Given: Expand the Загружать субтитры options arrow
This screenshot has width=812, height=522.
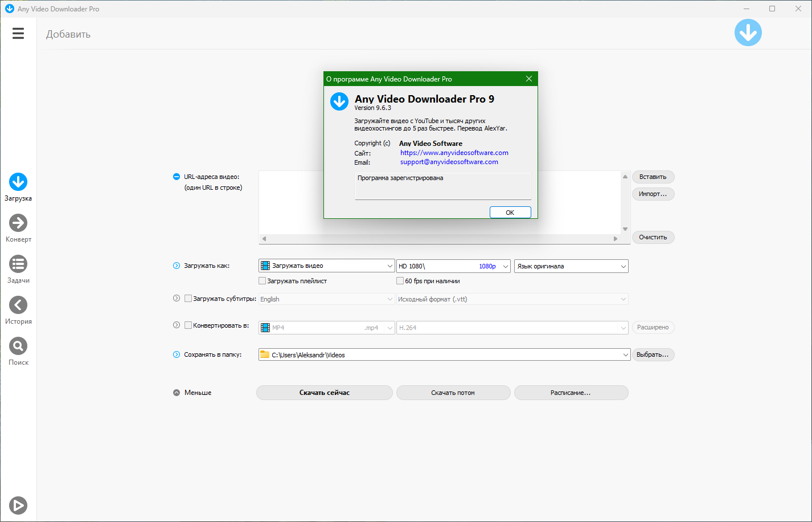Looking at the screenshot, I should coord(177,298).
